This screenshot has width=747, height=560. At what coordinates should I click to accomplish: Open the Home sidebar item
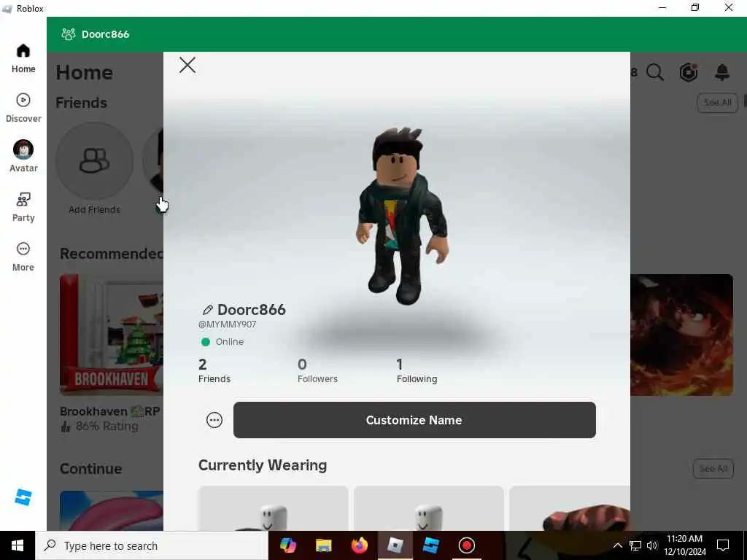point(23,58)
